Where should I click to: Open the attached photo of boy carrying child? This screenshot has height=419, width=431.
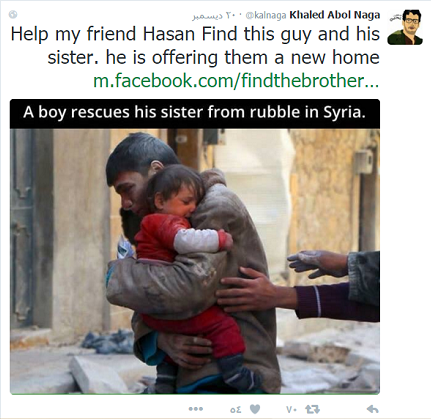195,261
